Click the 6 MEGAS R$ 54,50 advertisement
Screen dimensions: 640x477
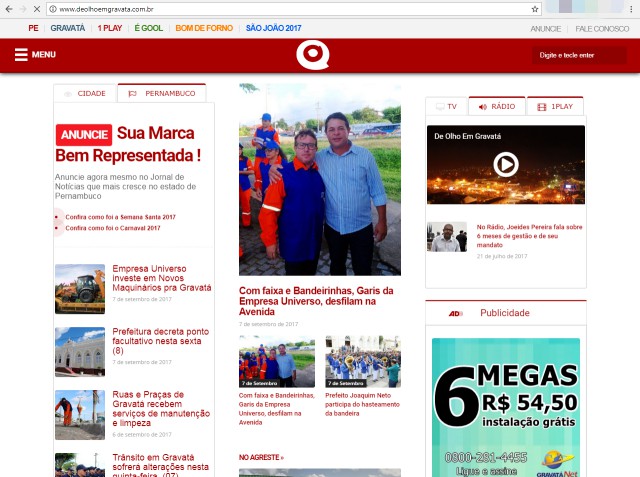coord(506,407)
